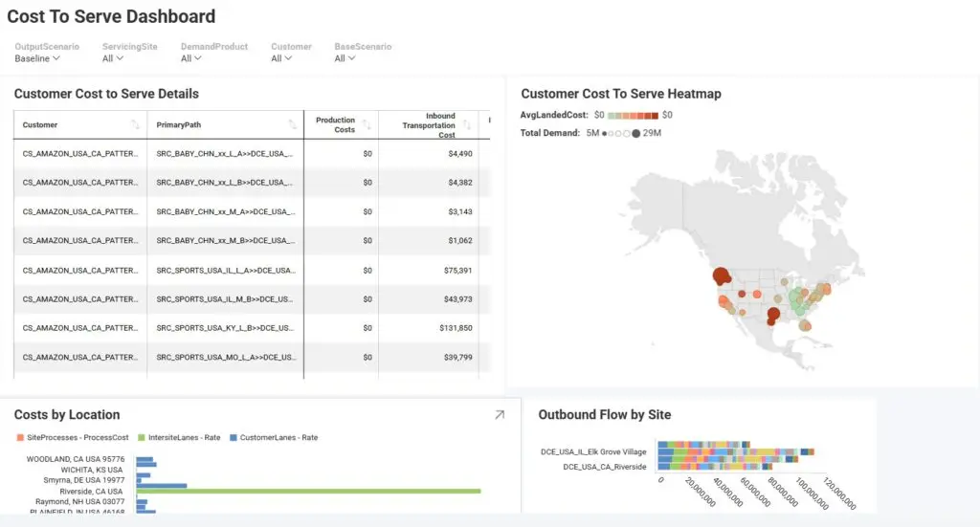
Task: Open the Customer filter dropdown
Action: [281, 58]
